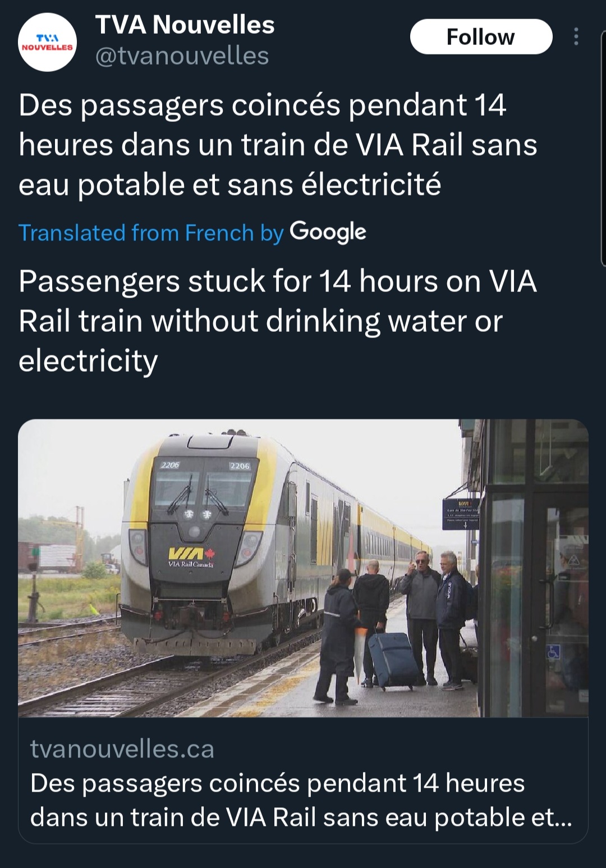This screenshot has height=868, width=606.
Task: Open the tvanouvelles.ca domain link
Action: [122, 749]
